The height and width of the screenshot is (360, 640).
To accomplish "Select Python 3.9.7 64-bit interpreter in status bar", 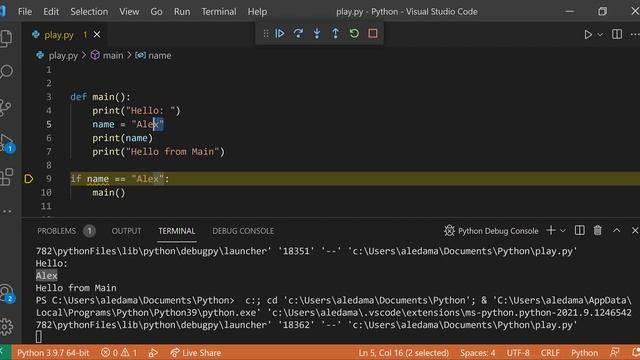I will click(x=53, y=353).
